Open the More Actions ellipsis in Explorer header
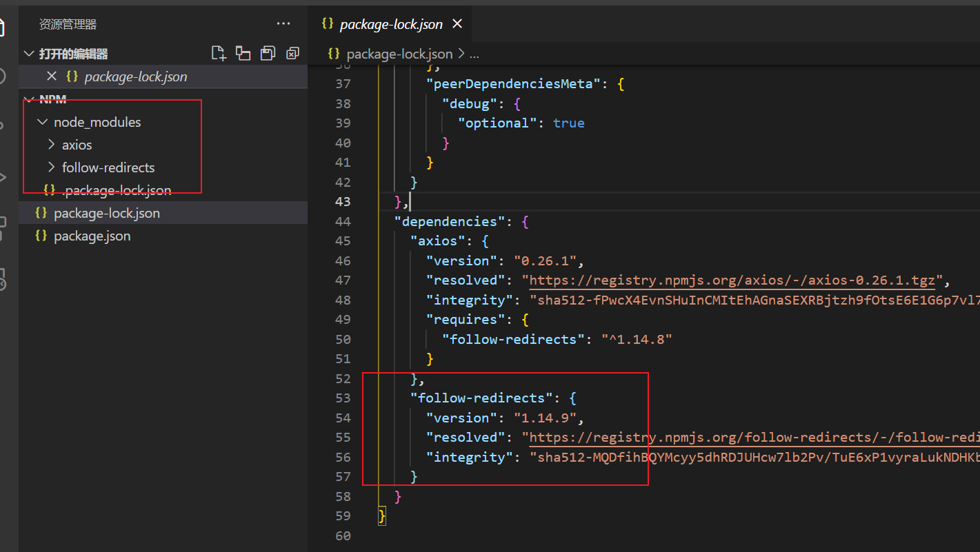The width and height of the screenshot is (980, 552). pos(283,23)
